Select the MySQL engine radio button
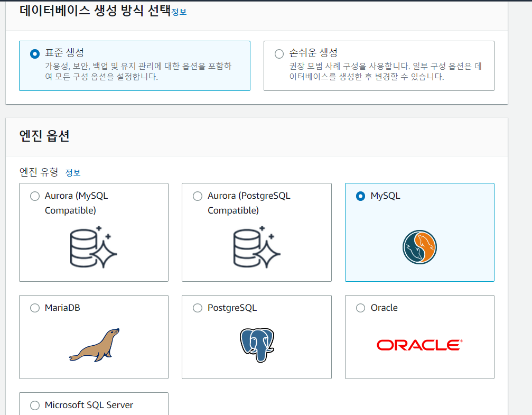Screen dimensions: 532x415 click(x=361, y=196)
